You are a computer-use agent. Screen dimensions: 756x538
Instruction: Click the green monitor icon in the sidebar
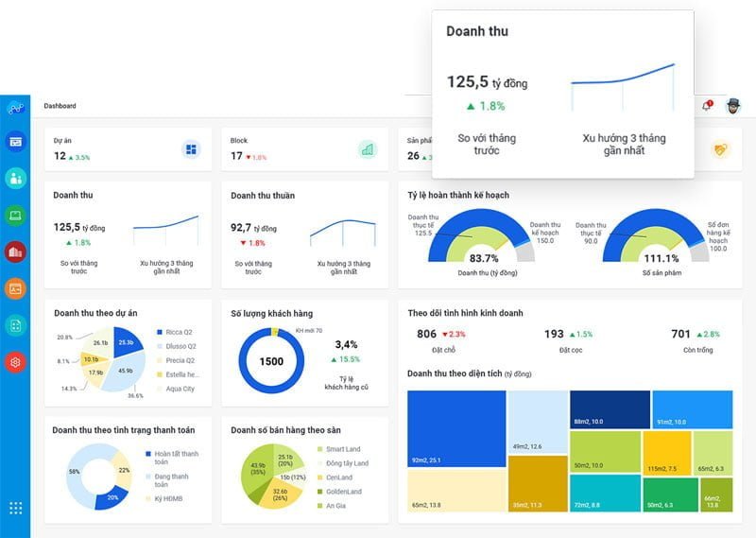pos(15,215)
